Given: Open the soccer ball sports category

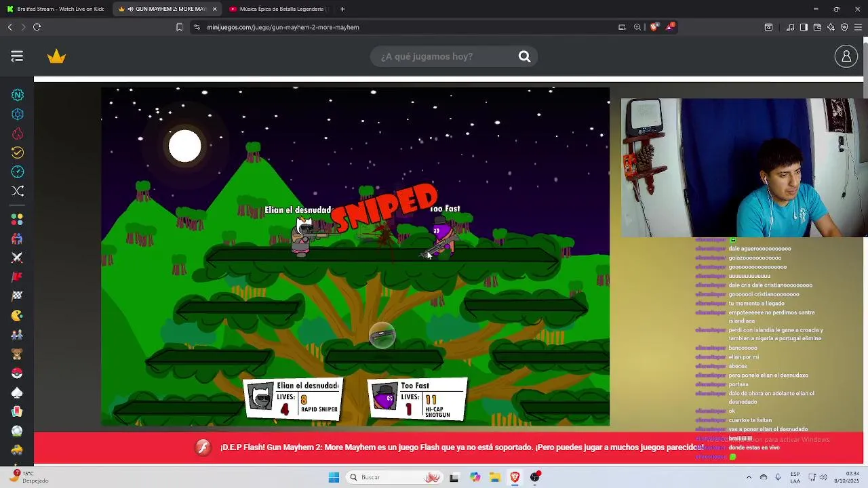Looking at the screenshot, I should [x=17, y=430].
